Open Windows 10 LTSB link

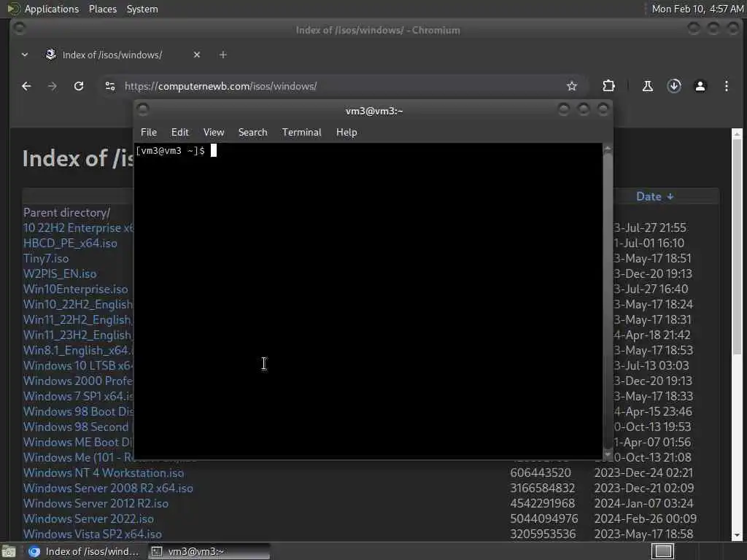pyautogui.click(x=79, y=366)
